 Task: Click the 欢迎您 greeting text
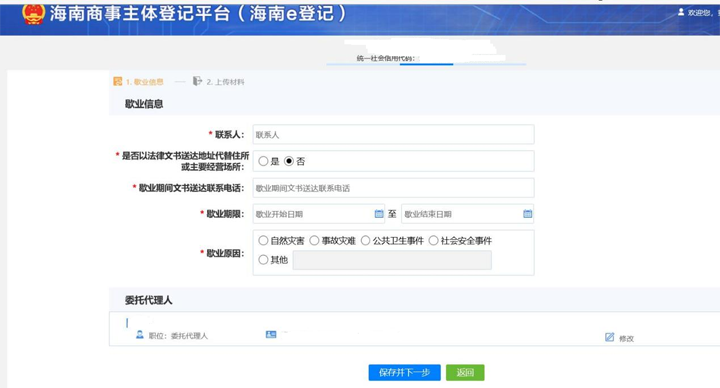(x=700, y=13)
